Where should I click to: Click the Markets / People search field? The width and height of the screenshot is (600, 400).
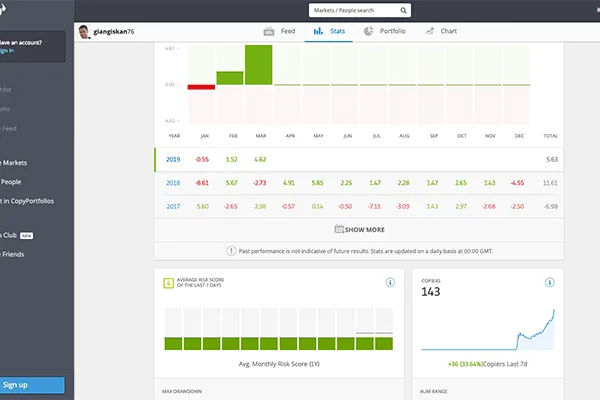[355, 10]
